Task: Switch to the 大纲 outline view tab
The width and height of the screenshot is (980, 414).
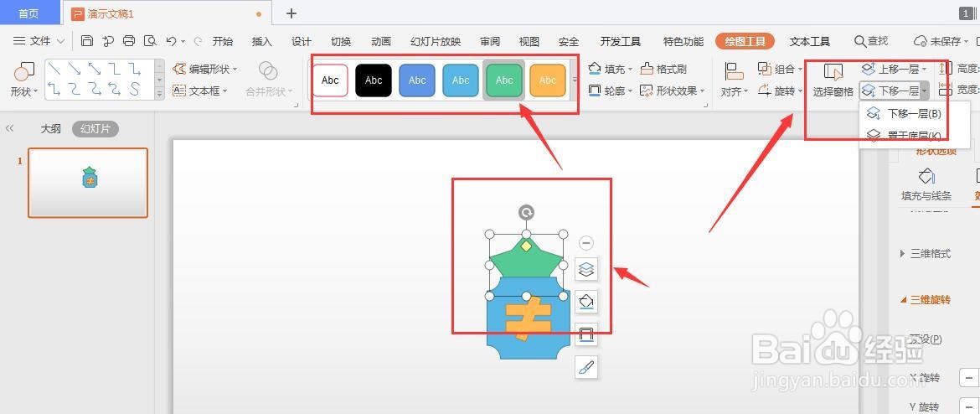Action: pos(50,129)
